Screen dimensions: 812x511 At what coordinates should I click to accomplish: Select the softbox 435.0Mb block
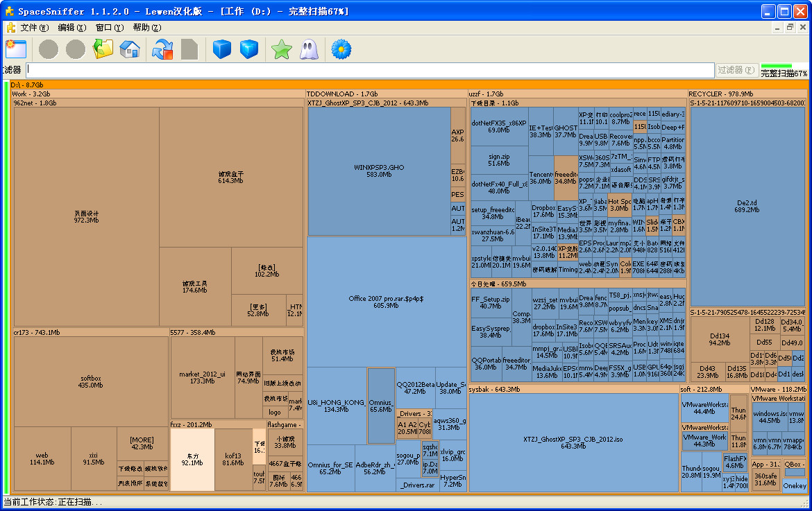tap(91, 382)
